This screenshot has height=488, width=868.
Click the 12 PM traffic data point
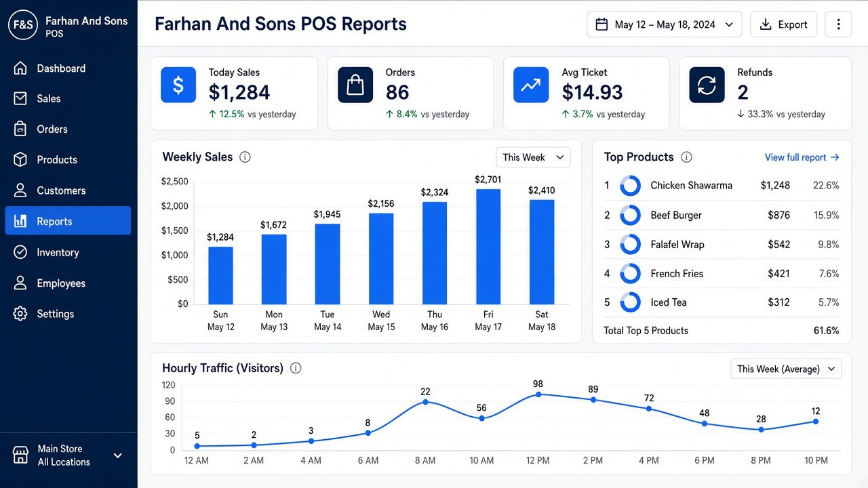pyautogui.click(x=538, y=394)
